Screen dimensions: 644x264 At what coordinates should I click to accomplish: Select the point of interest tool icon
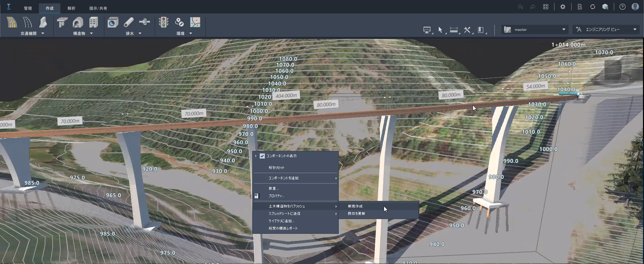(x=179, y=22)
